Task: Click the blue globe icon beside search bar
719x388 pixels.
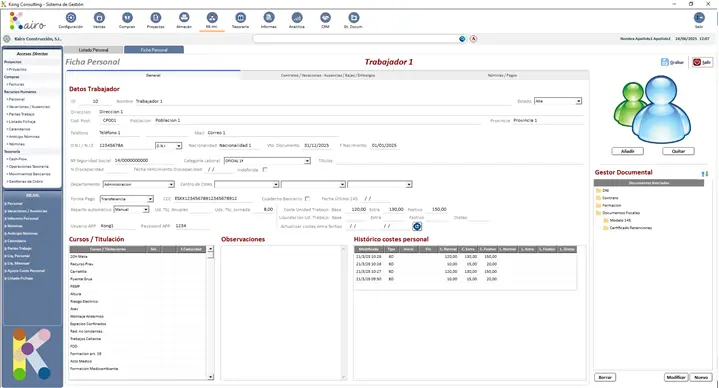Action: (x=462, y=39)
